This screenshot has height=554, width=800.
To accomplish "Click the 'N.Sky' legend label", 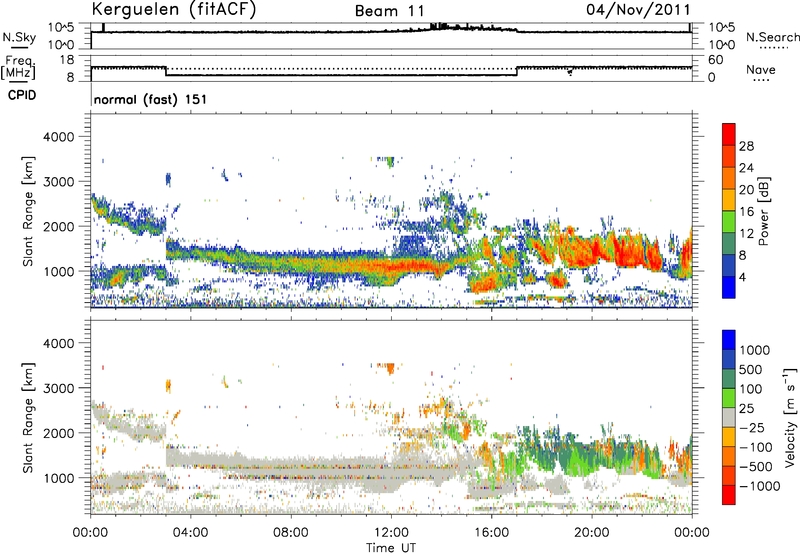I will [x=19, y=37].
